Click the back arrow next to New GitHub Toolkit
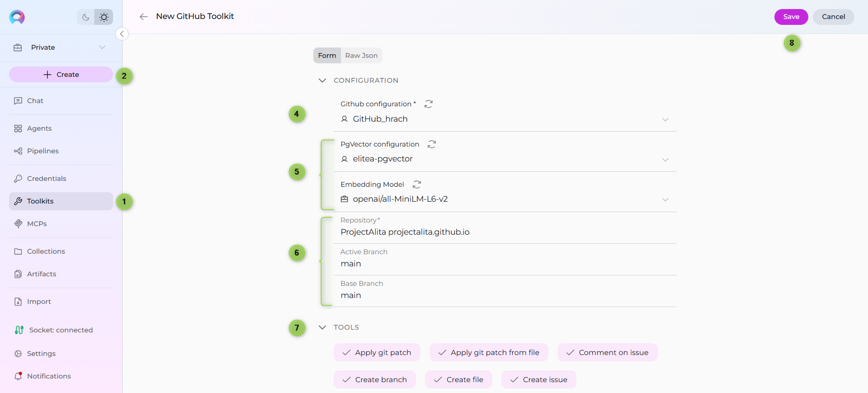This screenshot has height=393, width=868. (x=144, y=17)
